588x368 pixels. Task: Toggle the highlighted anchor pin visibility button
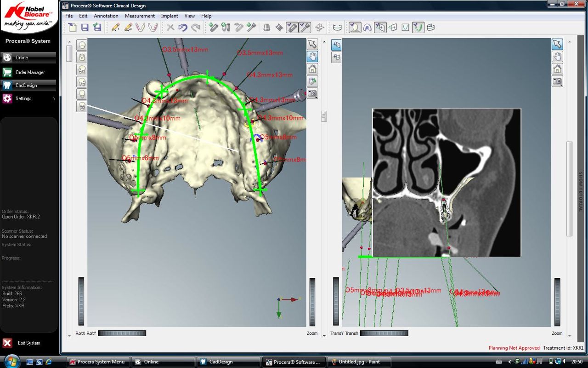point(305,28)
